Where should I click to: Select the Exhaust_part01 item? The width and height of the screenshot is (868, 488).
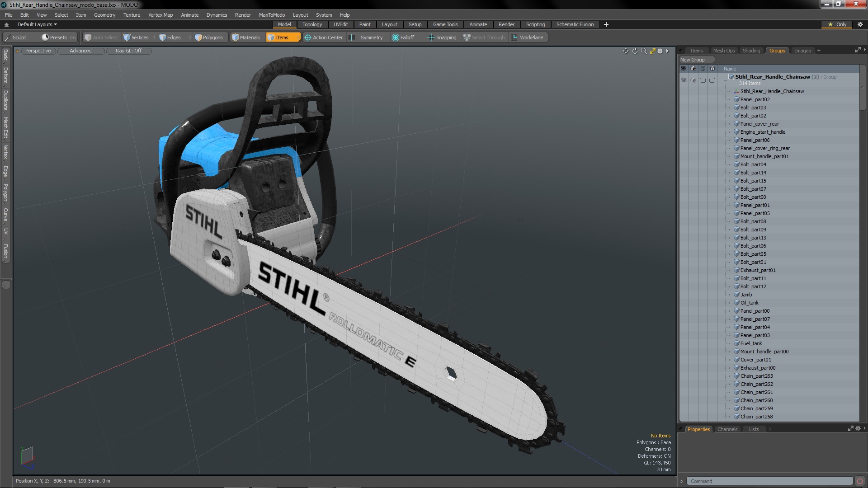coord(758,270)
